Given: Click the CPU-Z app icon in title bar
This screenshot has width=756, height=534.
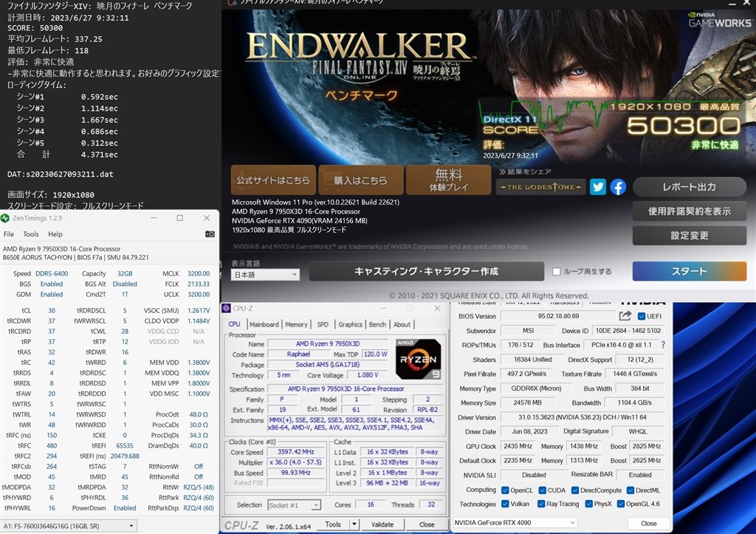Looking at the screenshot, I should [226, 308].
